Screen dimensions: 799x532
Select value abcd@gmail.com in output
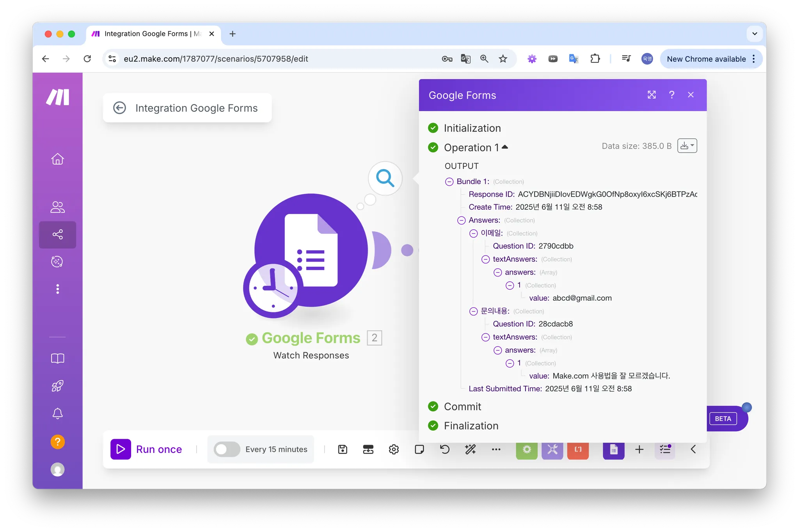point(582,298)
